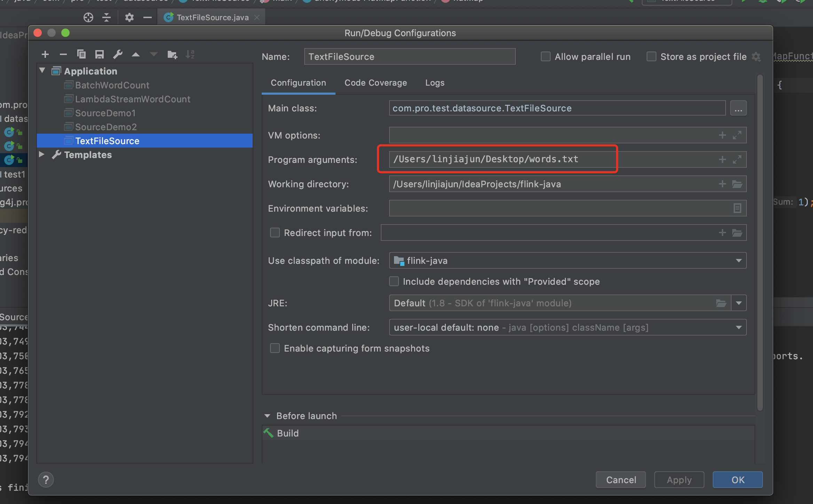Switch to the Code Coverage tab
Image resolution: width=813 pixels, height=504 pixels.
tap(376, 83)
